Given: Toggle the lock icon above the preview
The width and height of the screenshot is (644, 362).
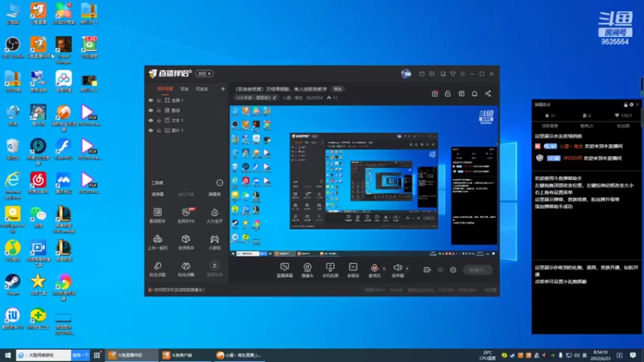Looking at the screenshot, I should [x=448, y=93].
